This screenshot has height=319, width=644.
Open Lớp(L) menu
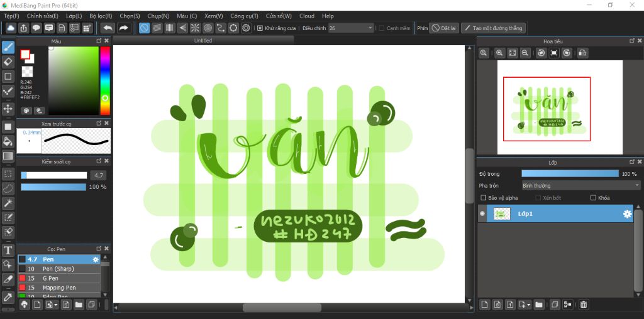[74, 16]
